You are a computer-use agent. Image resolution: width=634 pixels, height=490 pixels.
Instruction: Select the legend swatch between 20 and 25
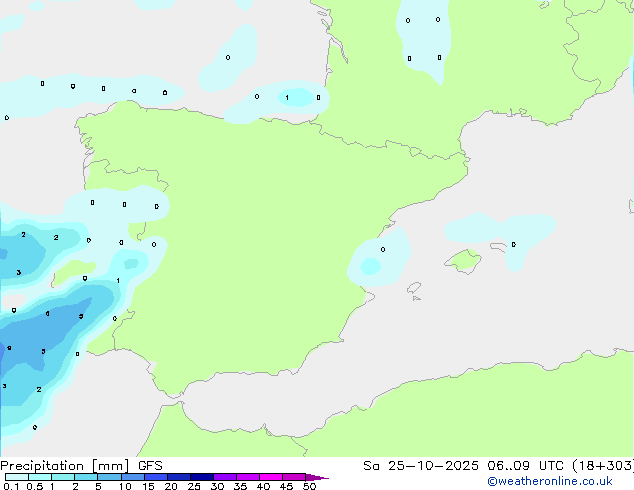coord(179,477)
